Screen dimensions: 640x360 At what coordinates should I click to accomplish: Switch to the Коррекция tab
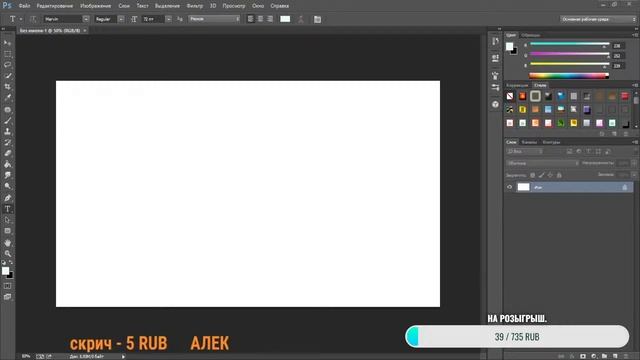point(517,85)
